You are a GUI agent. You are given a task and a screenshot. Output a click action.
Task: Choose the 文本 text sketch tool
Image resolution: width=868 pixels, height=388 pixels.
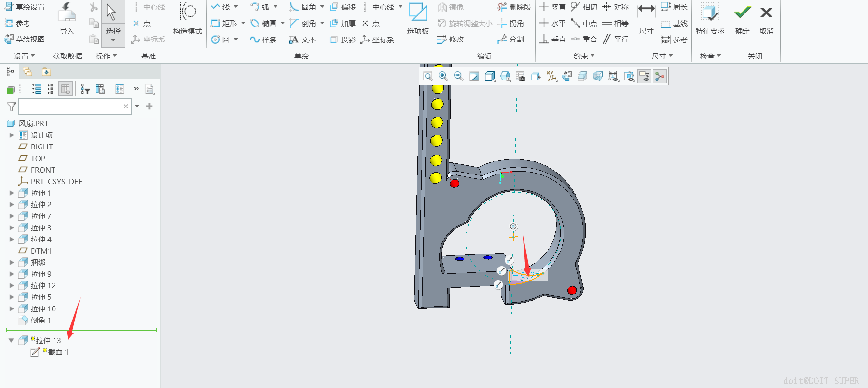pos(303,40)
